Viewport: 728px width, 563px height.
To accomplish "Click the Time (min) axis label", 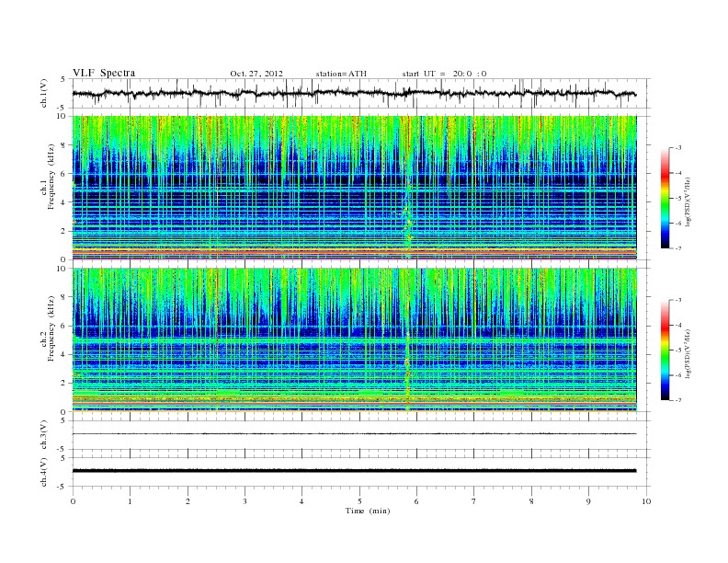I will [368, 511].
